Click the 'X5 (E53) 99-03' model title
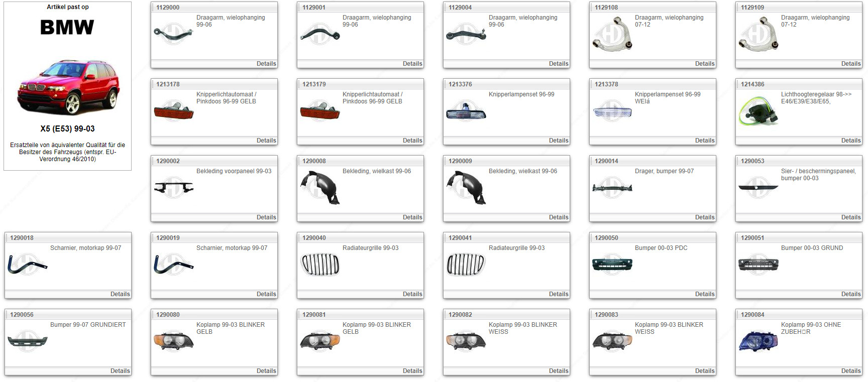This screenshot has height=382, width=868. [x=67, y=129]
